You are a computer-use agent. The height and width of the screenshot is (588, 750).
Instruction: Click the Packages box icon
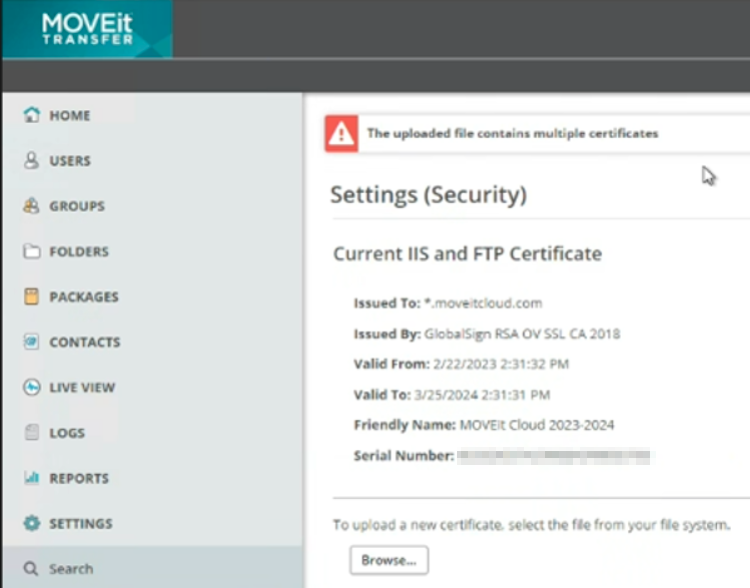pos(32,297)
